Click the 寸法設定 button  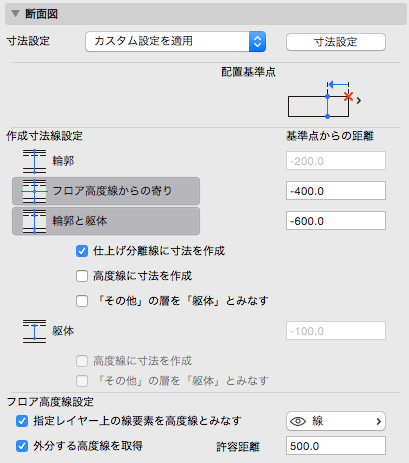click(x=336, y=42)
